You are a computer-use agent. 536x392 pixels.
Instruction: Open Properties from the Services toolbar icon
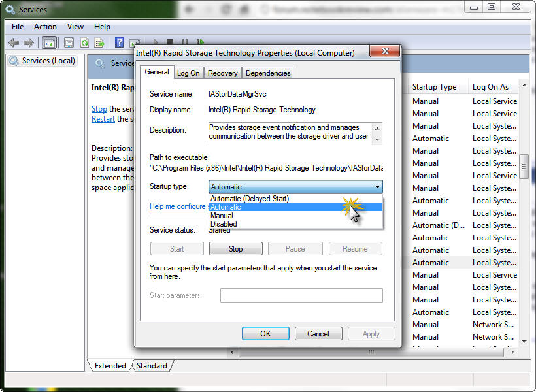click(x=69, y=42)
